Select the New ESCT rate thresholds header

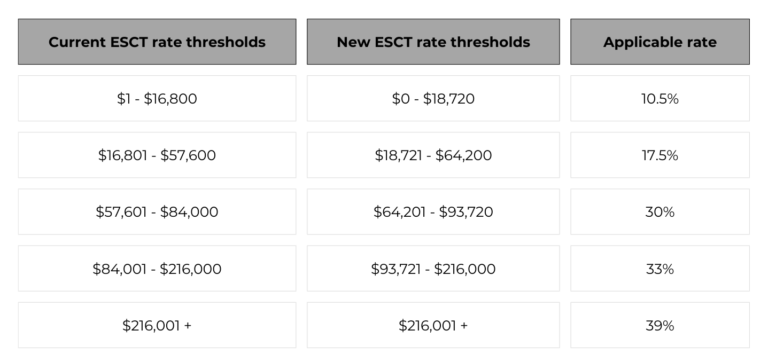[x=433, y=42]
